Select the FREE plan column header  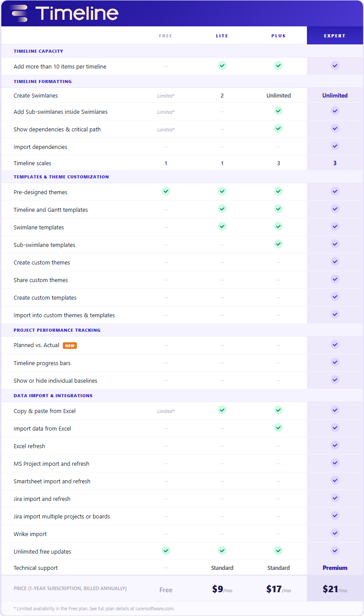[166, 36]
